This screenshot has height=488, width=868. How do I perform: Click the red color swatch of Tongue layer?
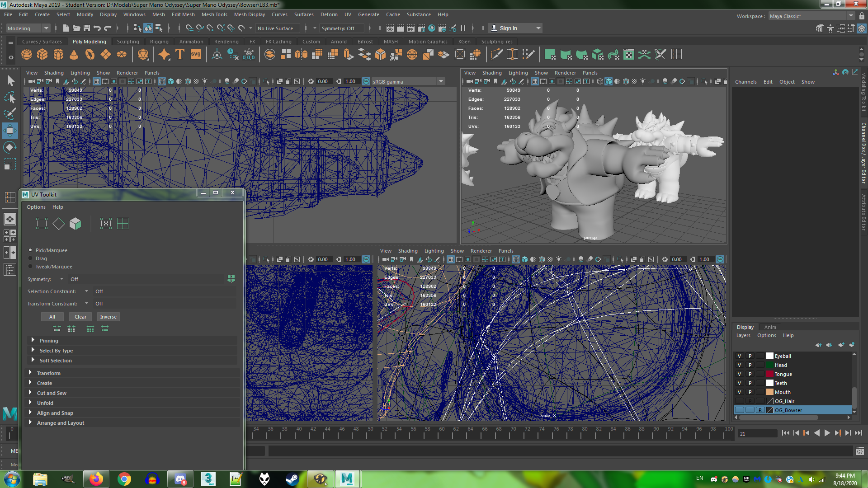pos(770,374)
